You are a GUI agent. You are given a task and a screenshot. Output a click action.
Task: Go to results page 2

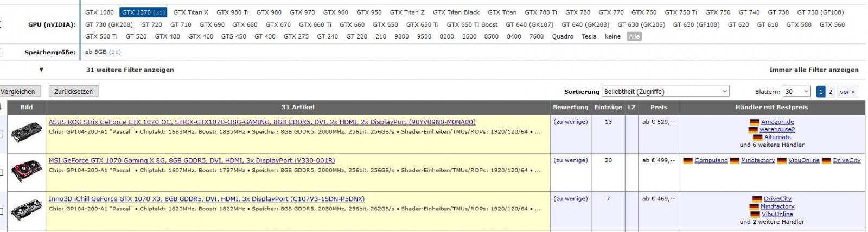[830, 92]
